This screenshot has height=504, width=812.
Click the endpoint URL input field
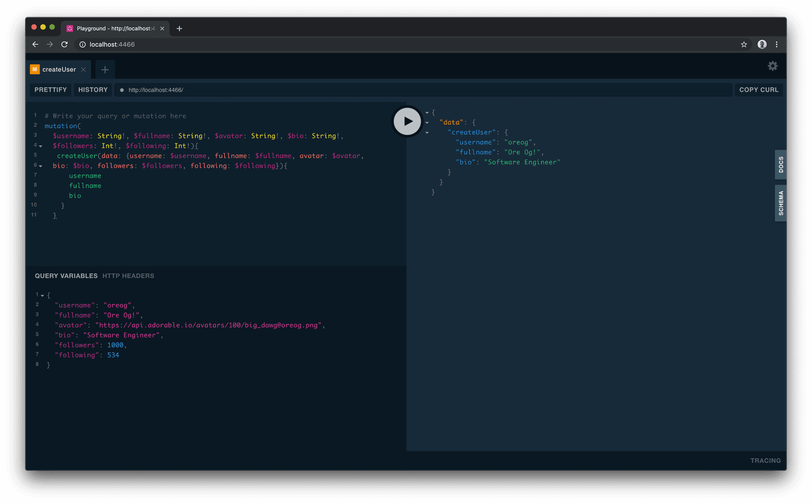(x=406, y=90)
